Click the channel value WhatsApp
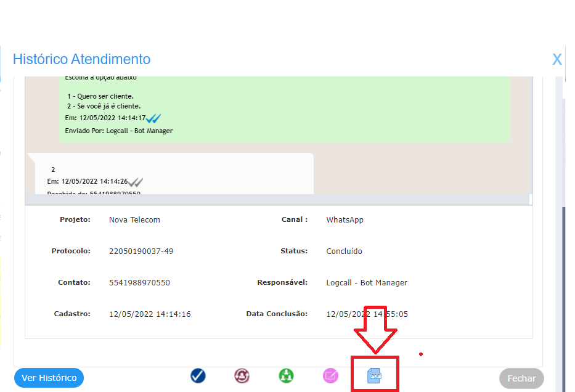Image resolution: width=575 pixels, height=392 pixels. [x=345, y=219]
